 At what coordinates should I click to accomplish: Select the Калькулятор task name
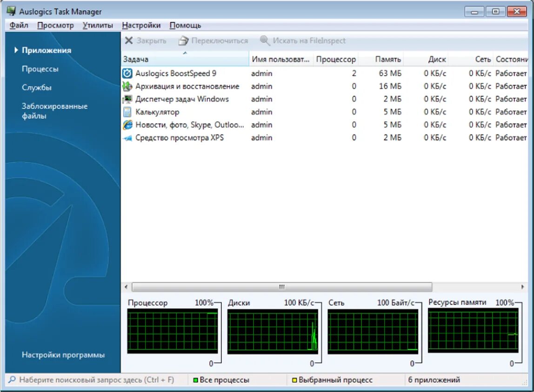pyautogui.click(x=157, y=112)
